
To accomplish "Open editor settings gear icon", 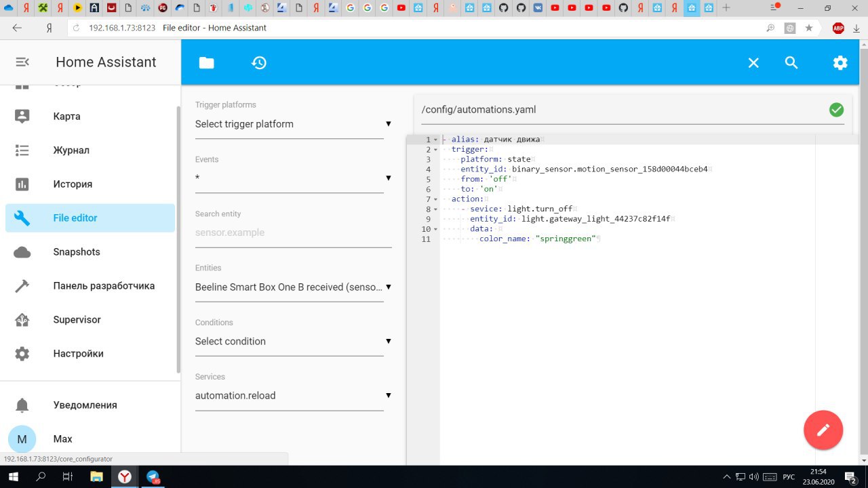I will tap(840, 63).
